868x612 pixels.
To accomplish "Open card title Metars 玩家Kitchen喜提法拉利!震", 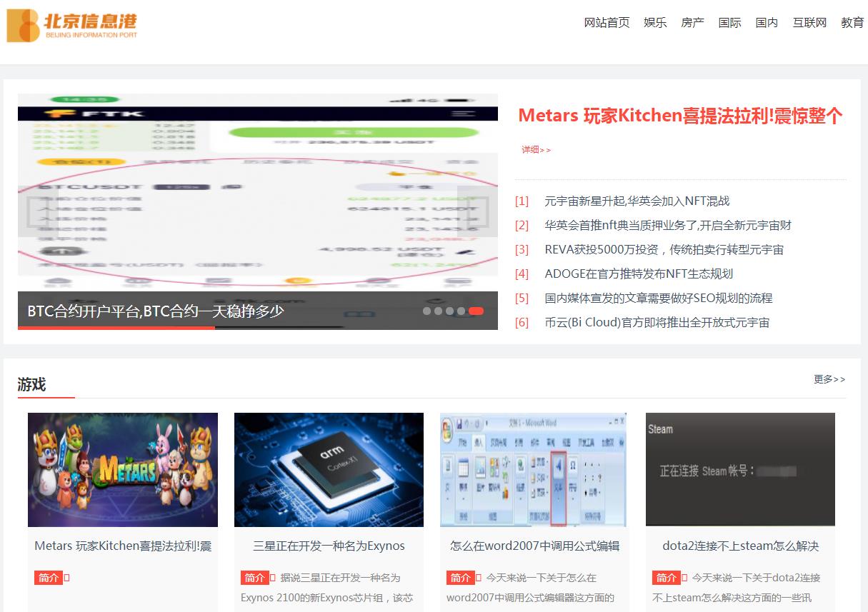I will (x=123, y=546).
